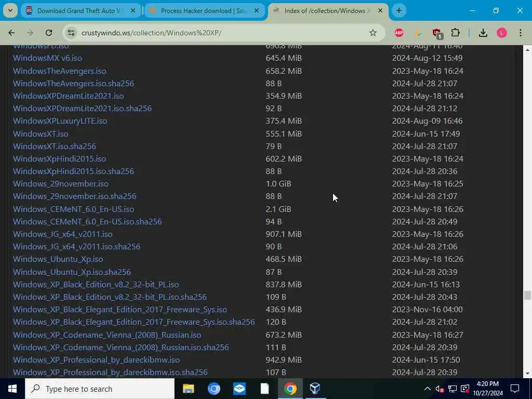Open WindowsXpHindi2015.iso.sha256 link
The image size is (532, 399).
[74, 171]
